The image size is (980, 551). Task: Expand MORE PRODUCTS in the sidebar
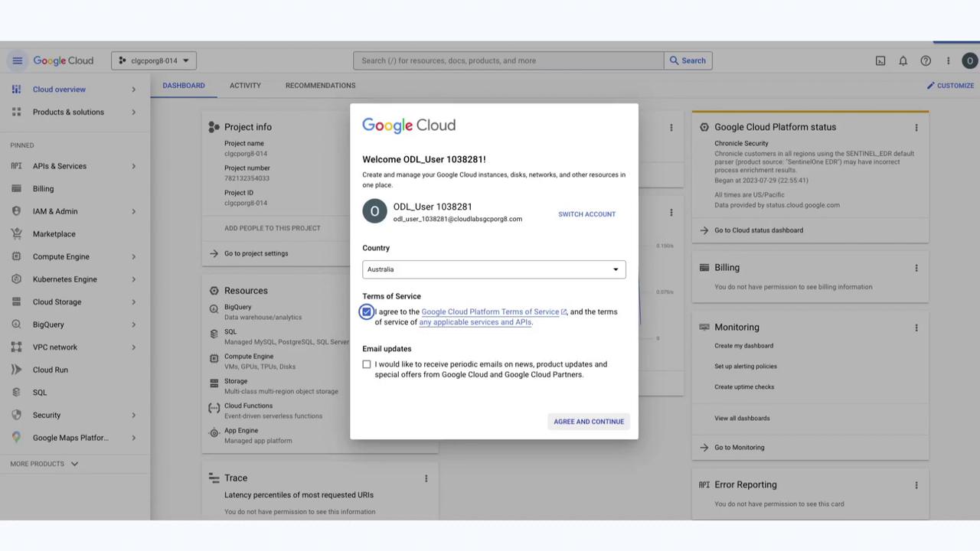coord(44,464)
